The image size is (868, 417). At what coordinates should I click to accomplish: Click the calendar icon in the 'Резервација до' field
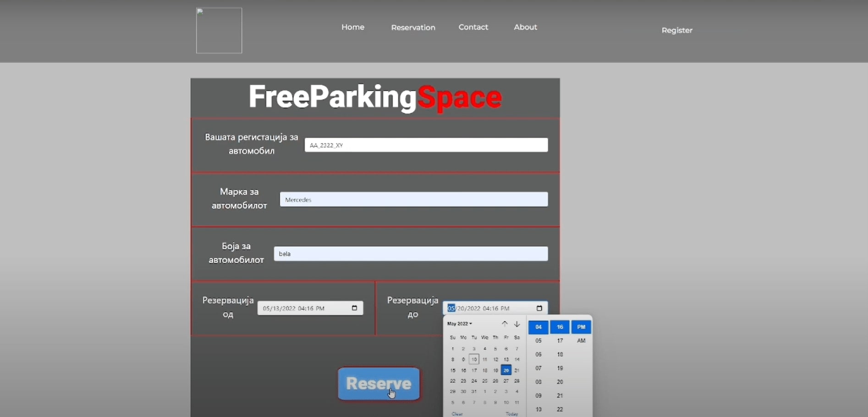[539, 308]
